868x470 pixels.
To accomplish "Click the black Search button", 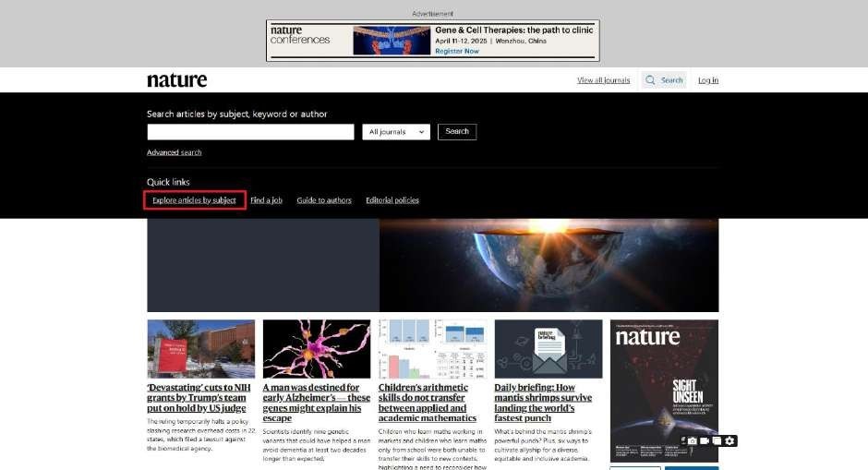I will click(x=457, y=132).
